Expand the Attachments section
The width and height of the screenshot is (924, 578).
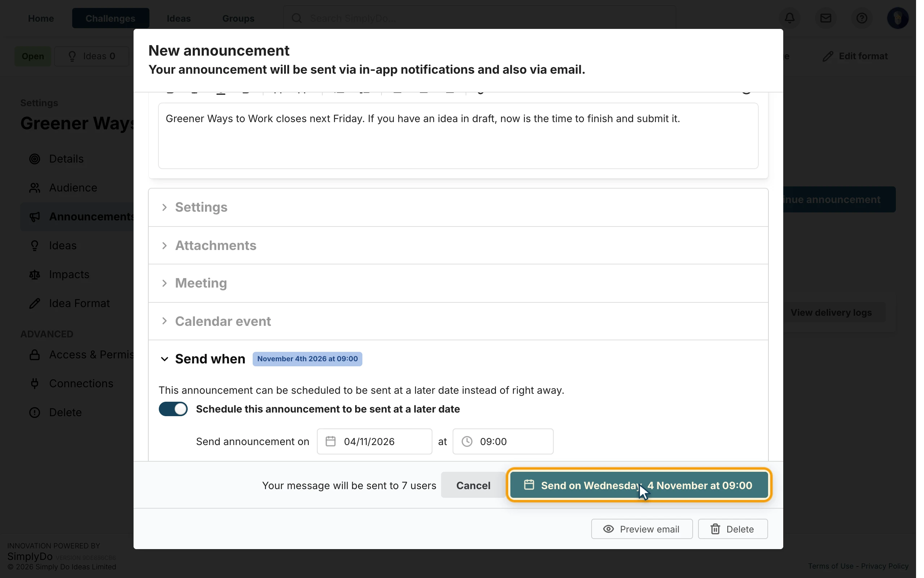(x=458, y=245)
